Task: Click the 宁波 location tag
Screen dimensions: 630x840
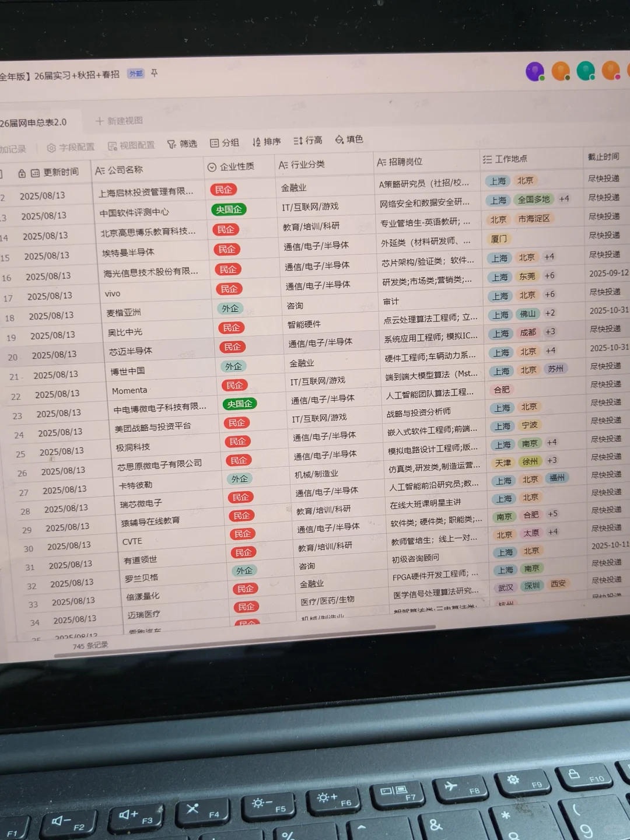Action: tap(530, 425)
